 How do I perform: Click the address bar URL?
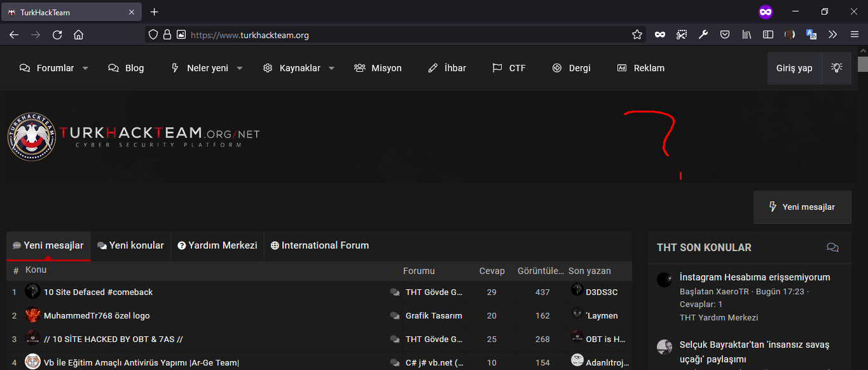pos(250,35)
